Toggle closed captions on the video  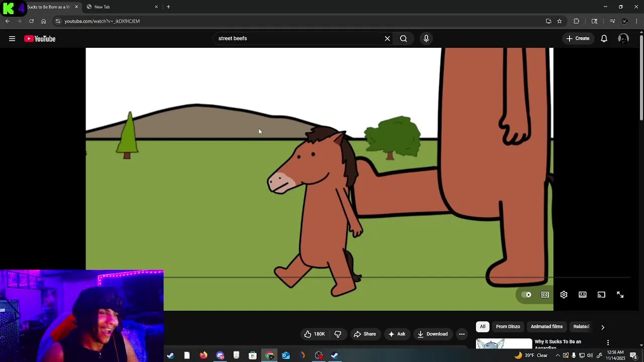pos(545,295)
